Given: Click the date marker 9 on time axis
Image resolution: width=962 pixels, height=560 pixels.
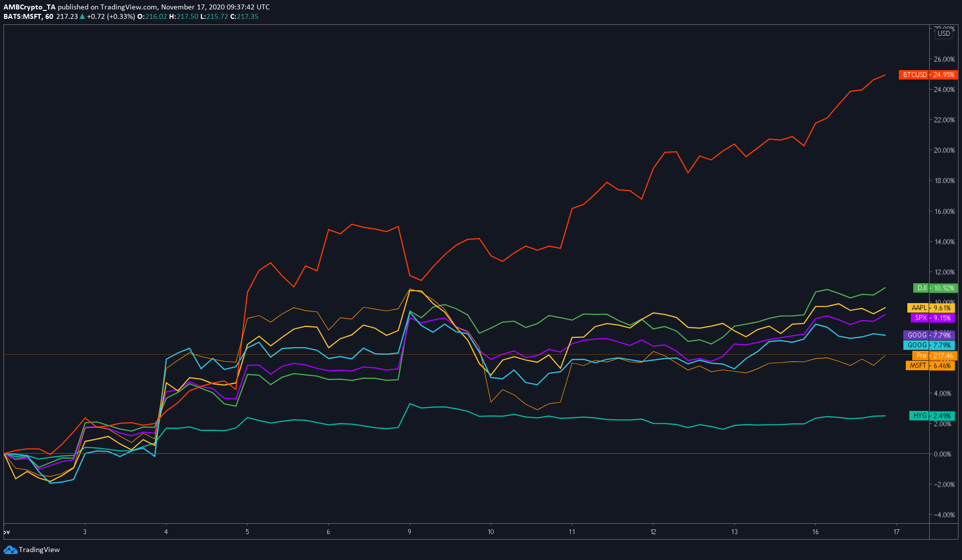Looking at the screenshot, I should coord(410,532).
